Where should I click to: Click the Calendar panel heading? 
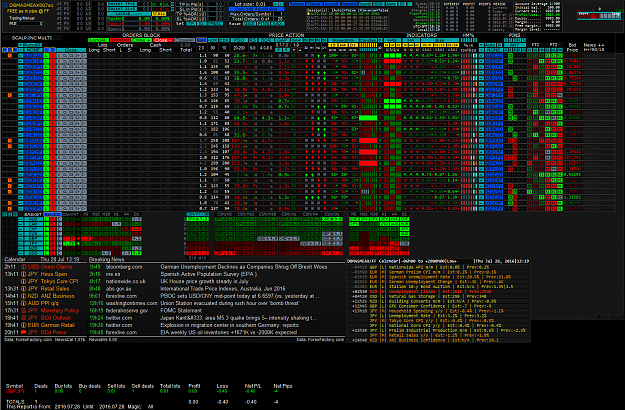click(14, 259)
